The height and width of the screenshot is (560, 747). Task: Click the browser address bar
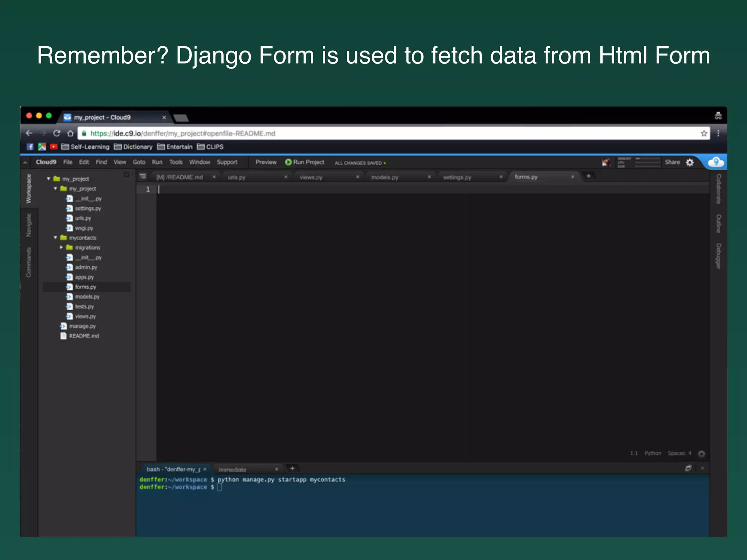tap(365, 133)
